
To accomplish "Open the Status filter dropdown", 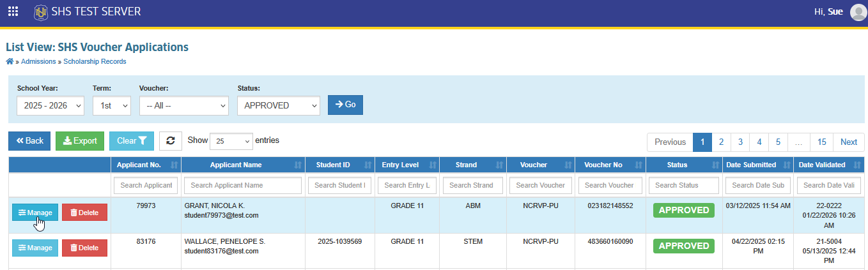I will point(279,105).
